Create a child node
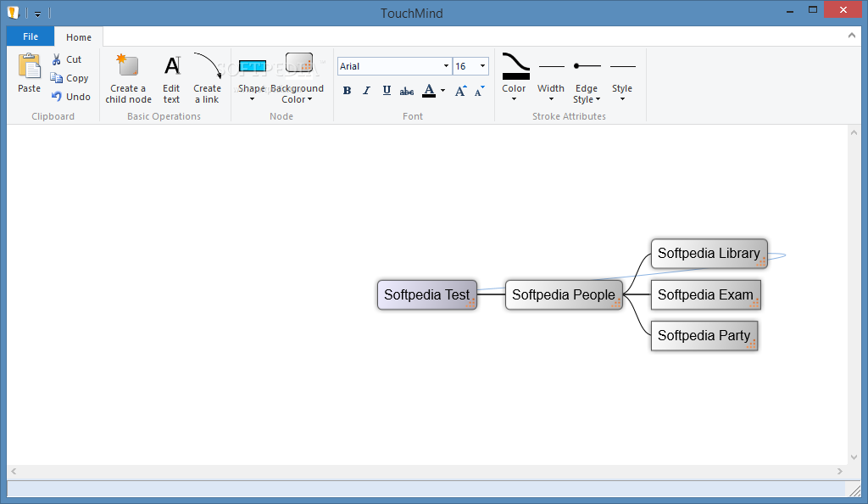 [129, 78]
